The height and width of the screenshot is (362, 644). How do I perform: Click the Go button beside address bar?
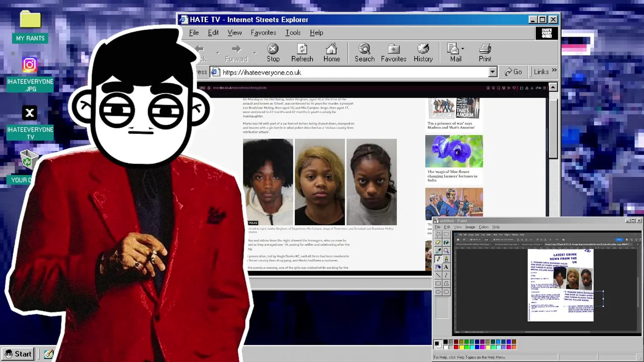point(513,72)
